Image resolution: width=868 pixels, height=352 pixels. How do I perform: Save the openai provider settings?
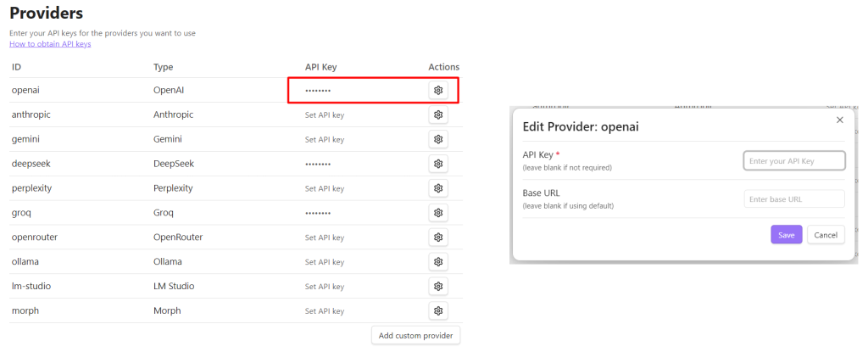(786, 234)
